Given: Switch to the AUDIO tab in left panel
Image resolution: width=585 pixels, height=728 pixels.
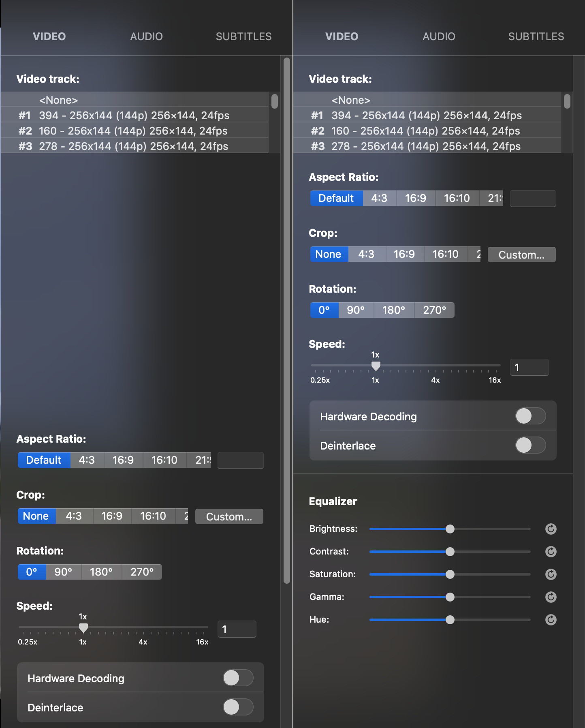Looking at the screenshot, I should 146,36.
